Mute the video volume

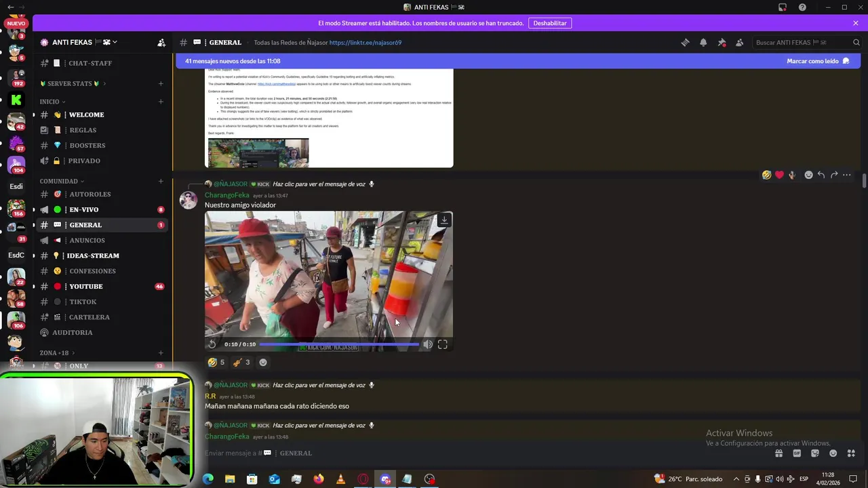click(x=428, y=344)
